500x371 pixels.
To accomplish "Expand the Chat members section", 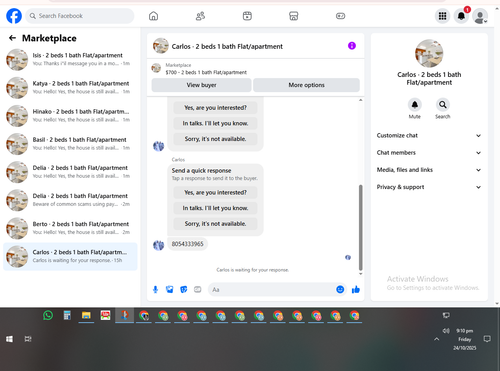I will (x=429, y=153).
